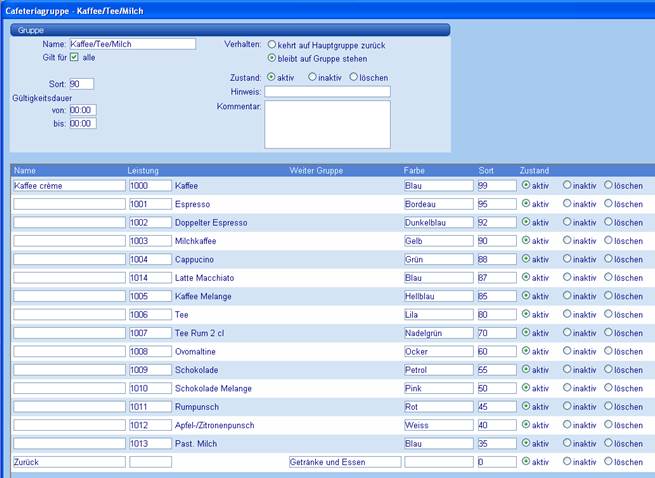The width and height of the screenshot is (655, 478).
Task: Set group Zustand to inaktiv at top
Action: (312, 77)
